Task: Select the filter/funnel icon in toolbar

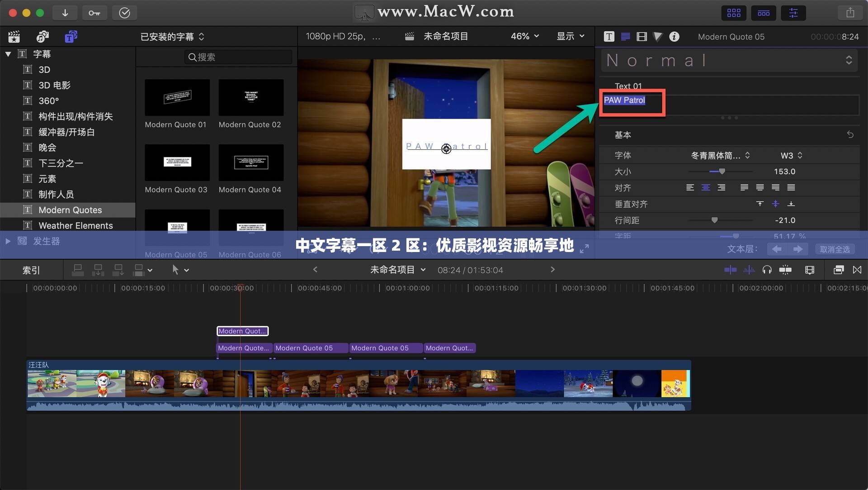Action: coord(658,36)
